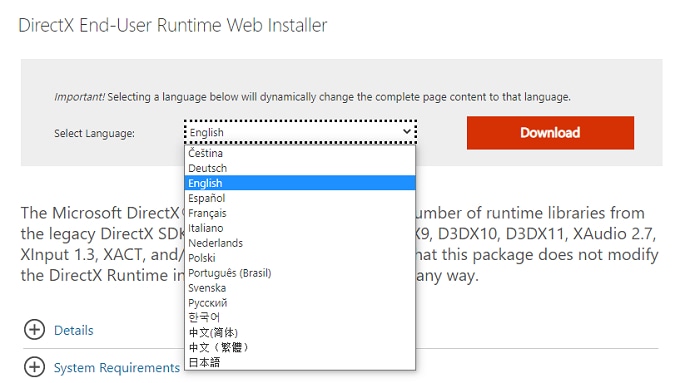Expand System Requirements with plus icon

[34, 367]
